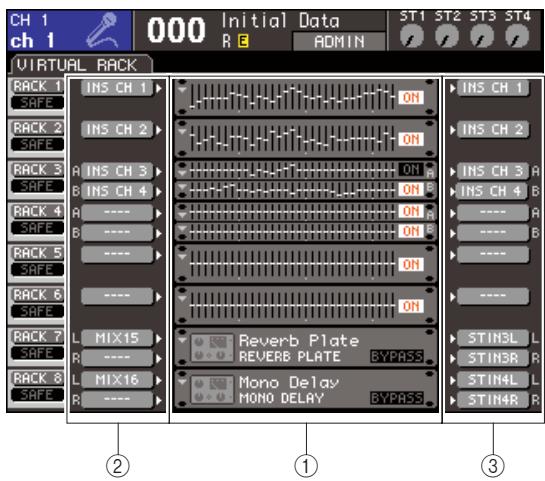The width and height of the screenshot is (545, 481).
Task: Open Rack 4A mount dropdown arrow
Action: [182, 214]
